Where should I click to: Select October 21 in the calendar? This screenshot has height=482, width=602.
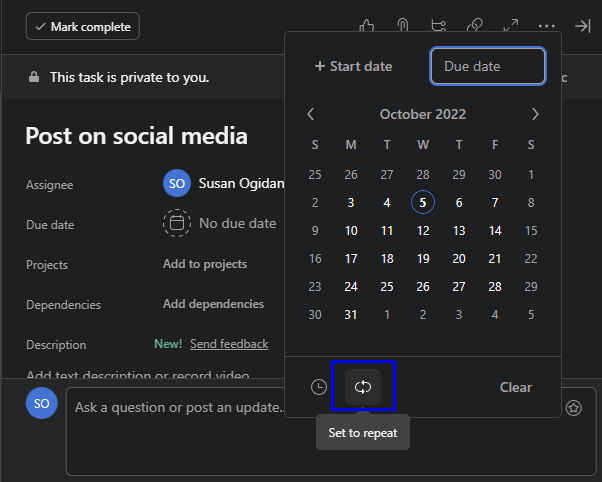[495, 258]
